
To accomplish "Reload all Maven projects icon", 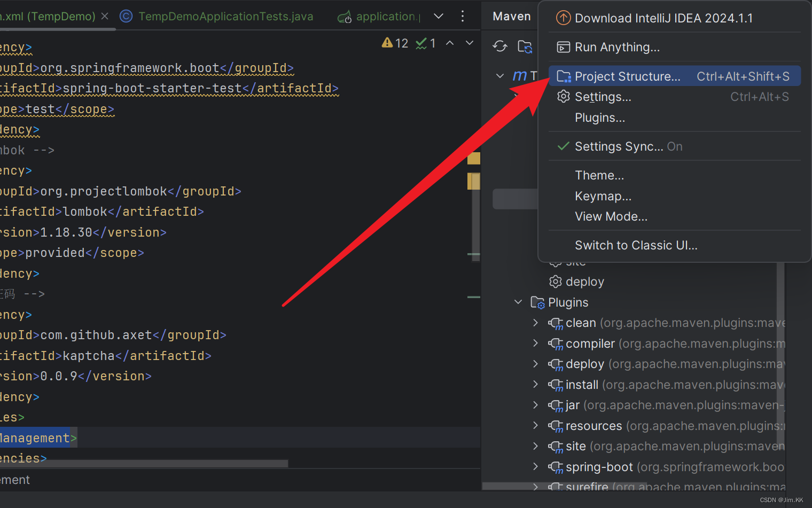I will click(500, 46).
